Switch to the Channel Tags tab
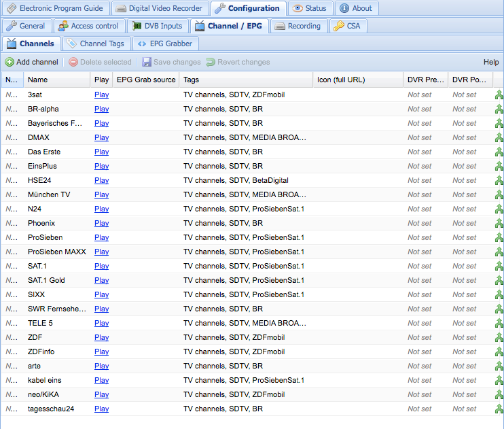 pos(96,44)
